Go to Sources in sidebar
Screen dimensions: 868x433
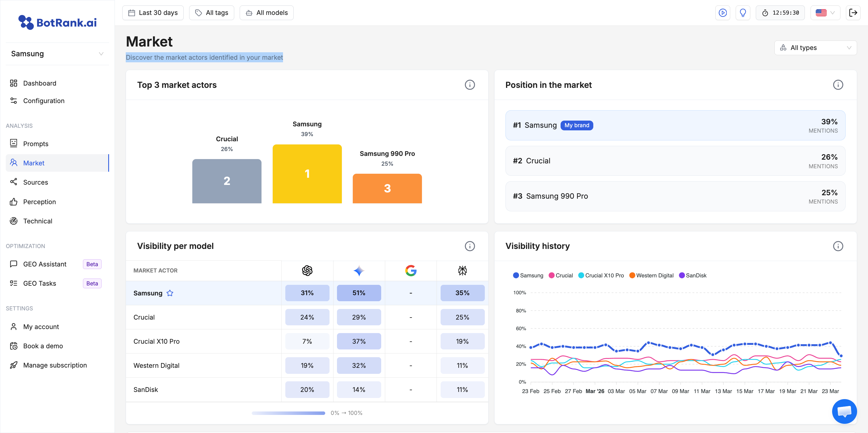point(35,182)
